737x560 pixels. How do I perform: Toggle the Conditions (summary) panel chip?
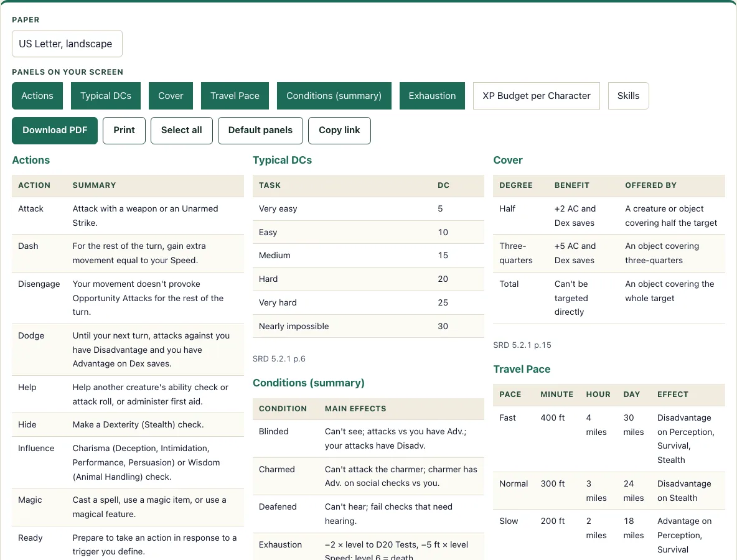tap(334, 96)
